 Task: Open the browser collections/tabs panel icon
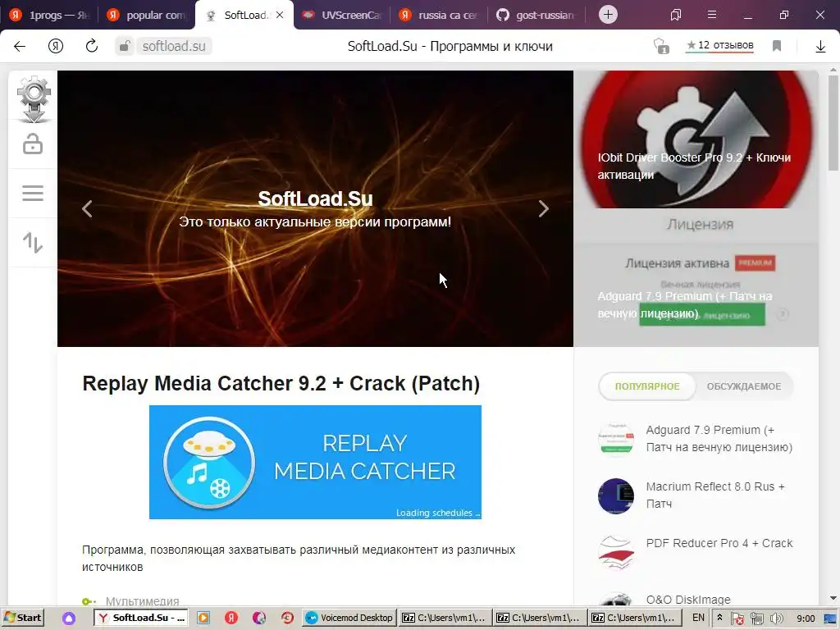pos(676,15)
